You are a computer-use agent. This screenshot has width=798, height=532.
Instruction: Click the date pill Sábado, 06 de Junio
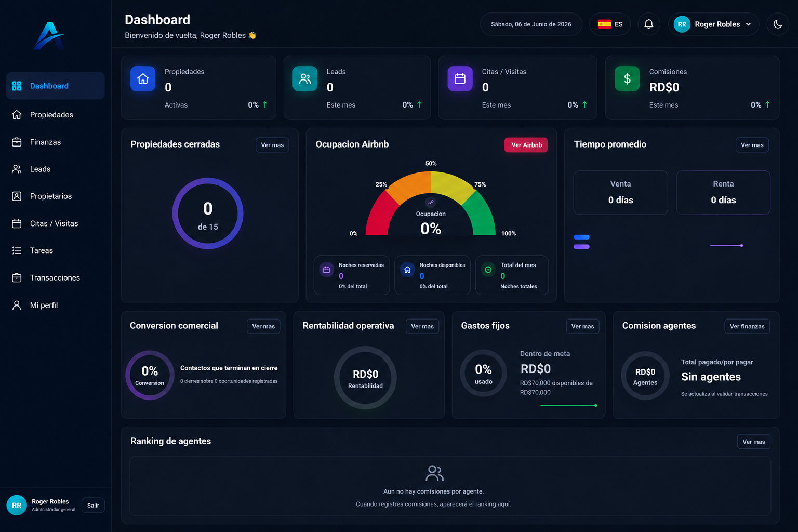pyautogui.click(x=531, y=24)
